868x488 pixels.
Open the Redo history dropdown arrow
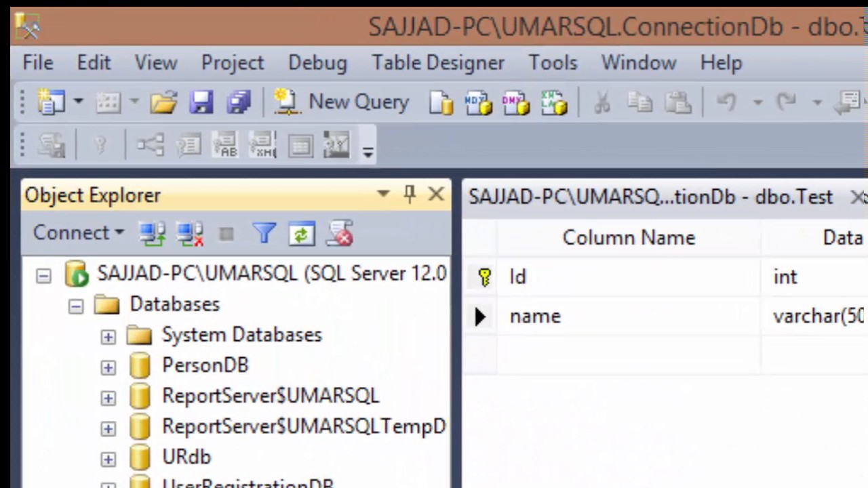[817, 103]
